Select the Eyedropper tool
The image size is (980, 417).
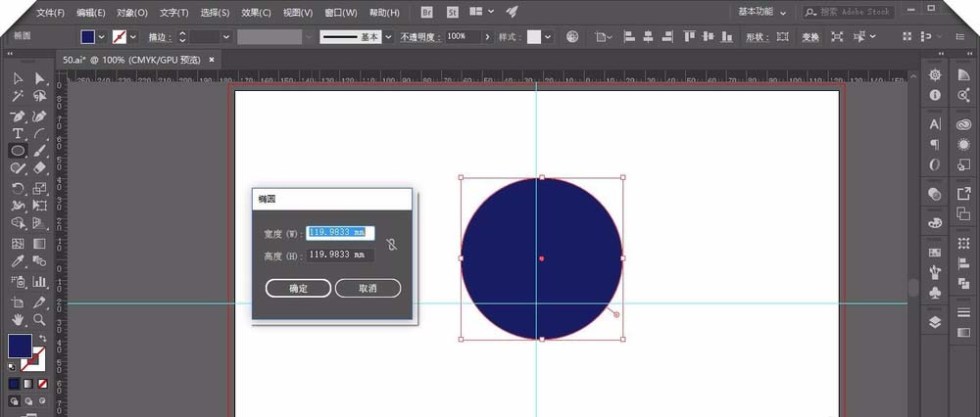pos(18,261)
